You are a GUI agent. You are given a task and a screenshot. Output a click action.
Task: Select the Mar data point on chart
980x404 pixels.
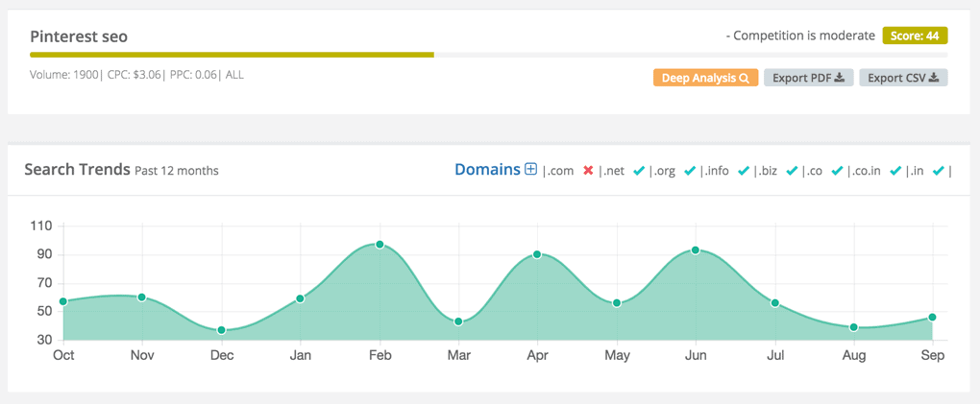458,321
